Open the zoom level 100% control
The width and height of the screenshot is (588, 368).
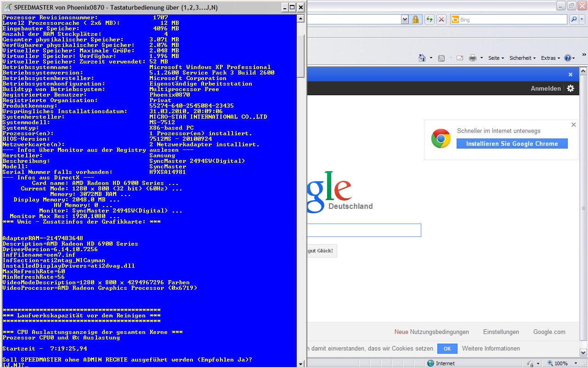[557, 363]
